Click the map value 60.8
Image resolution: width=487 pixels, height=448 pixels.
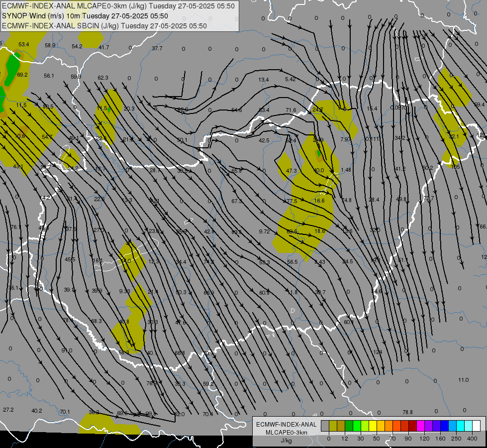pos(264,293)
